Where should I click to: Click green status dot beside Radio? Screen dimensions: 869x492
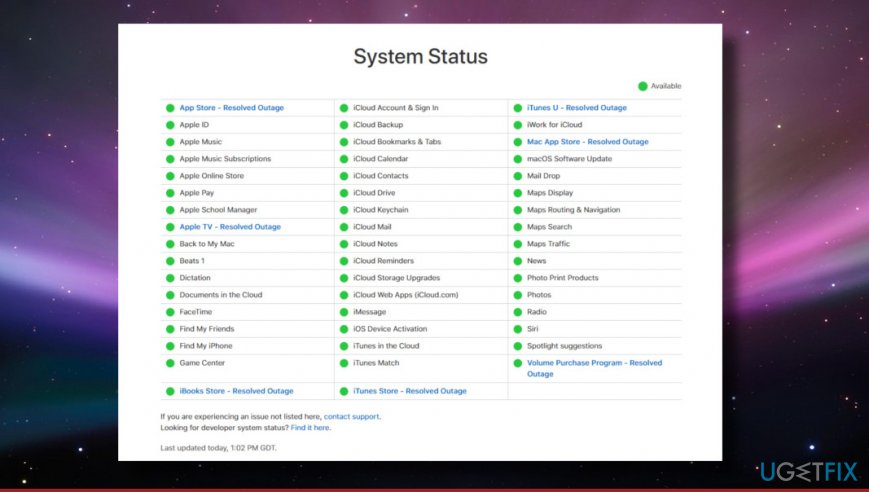pyautogui.click(x=518, y=312)
